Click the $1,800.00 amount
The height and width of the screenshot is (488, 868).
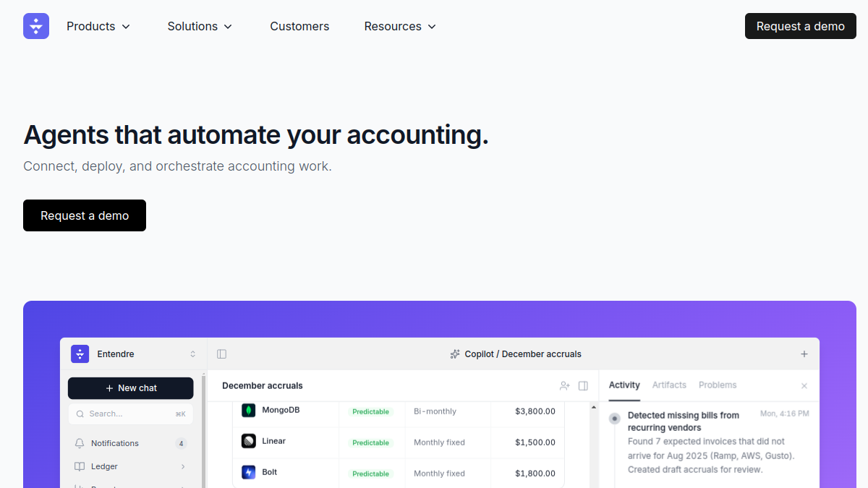point(535,474)
